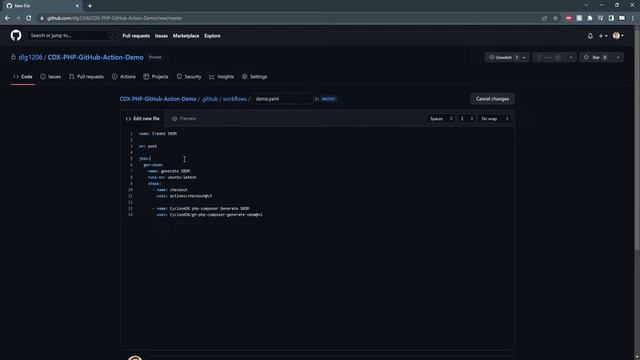Image resolution: width=640 pixels, height=360 pixels.
Task: Open the indent size 2 dropdown
Action: click(467, 119)
